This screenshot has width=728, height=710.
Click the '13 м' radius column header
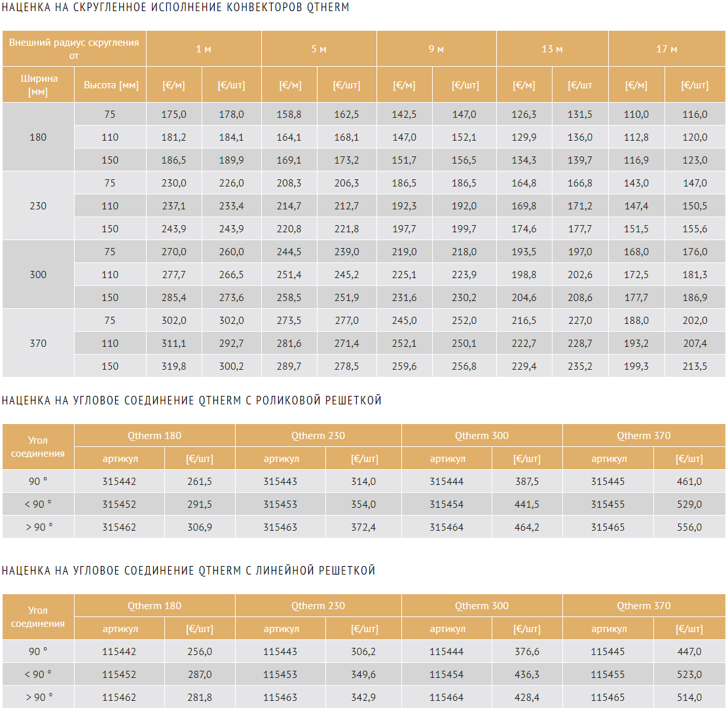pyautogui.click(x=553, y=48)
